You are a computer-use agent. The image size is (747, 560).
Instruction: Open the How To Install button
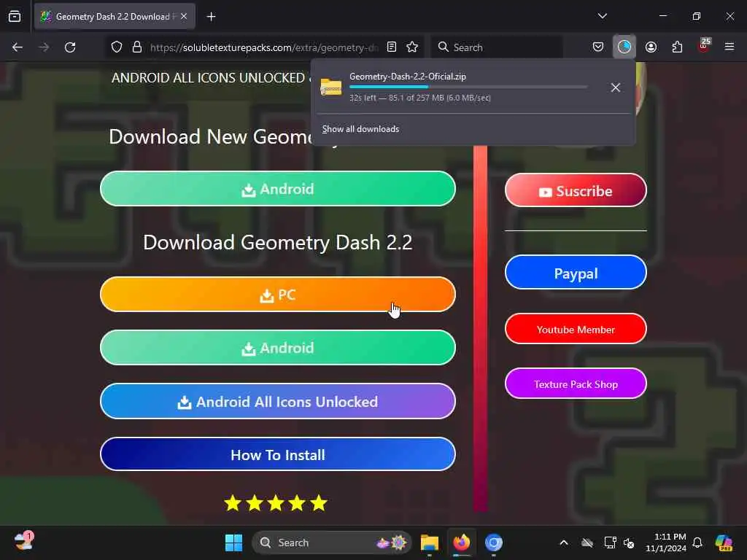[278, 455]
